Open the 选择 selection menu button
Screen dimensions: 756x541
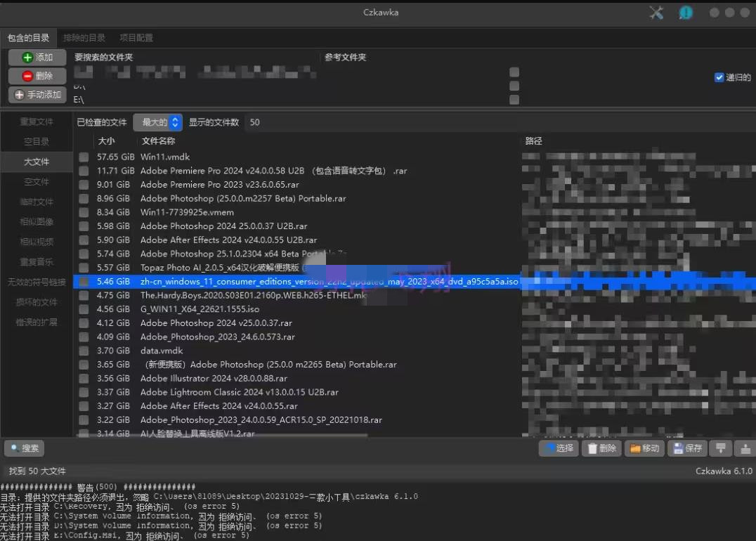(558, 448)
